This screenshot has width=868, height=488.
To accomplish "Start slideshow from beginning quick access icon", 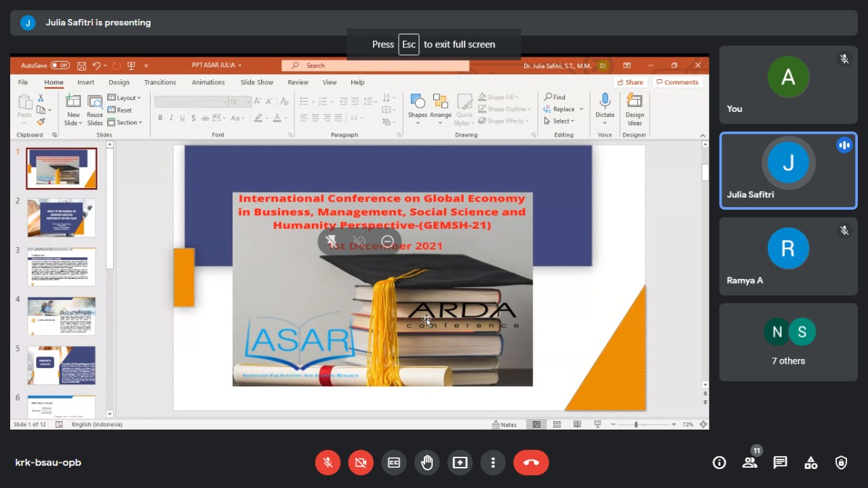I will click(132, 66).
